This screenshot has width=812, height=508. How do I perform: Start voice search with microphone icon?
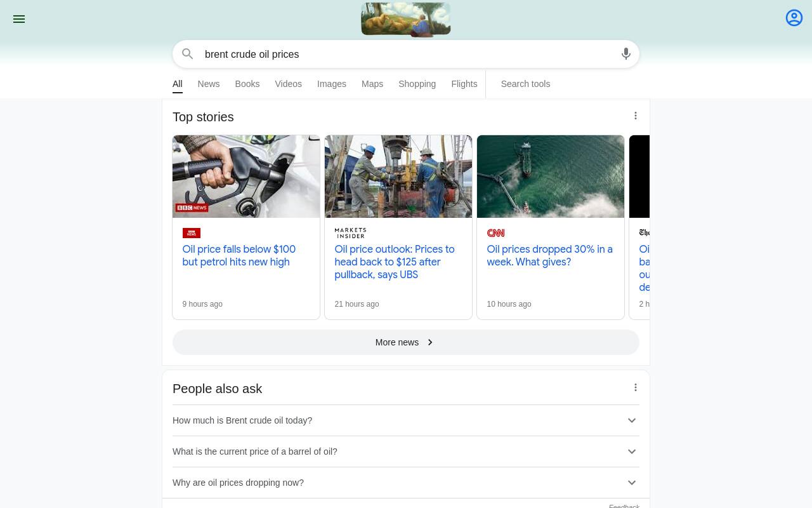pyautogui.click(x=626, y=54)
